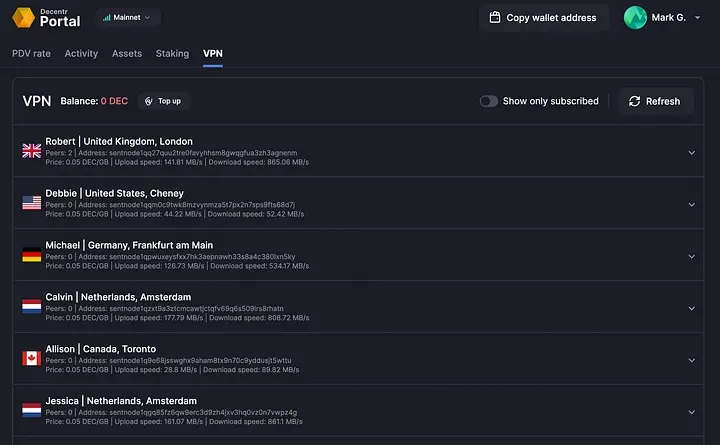
Task: Open the PDV rate tab
Action: click(x=31, y=53)
